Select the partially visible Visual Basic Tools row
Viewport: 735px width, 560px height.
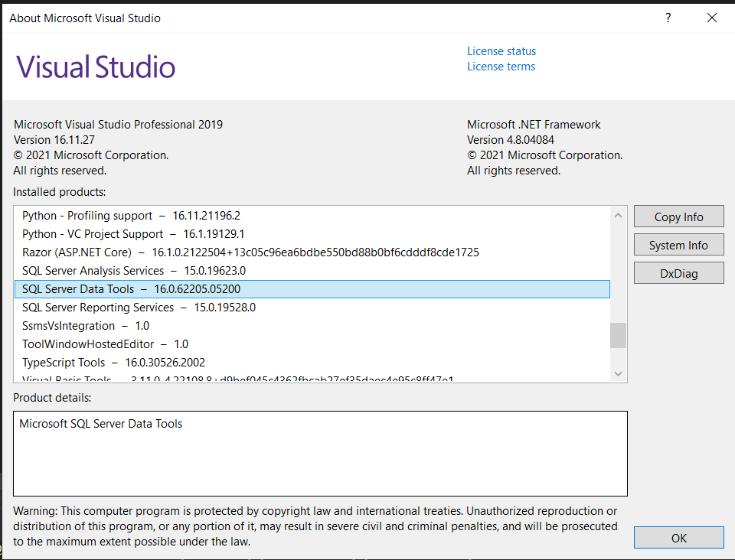click(312, 377)
